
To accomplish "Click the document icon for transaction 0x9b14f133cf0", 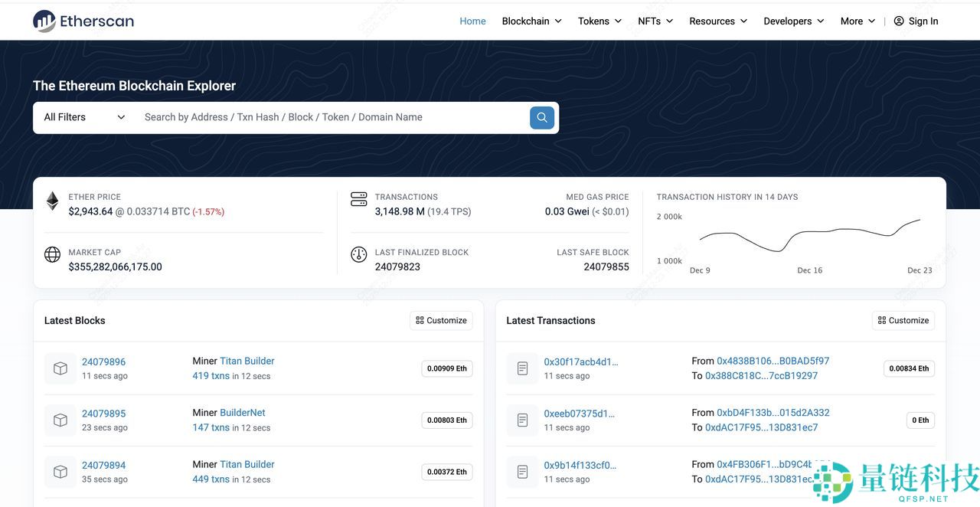I will [522, 472].
